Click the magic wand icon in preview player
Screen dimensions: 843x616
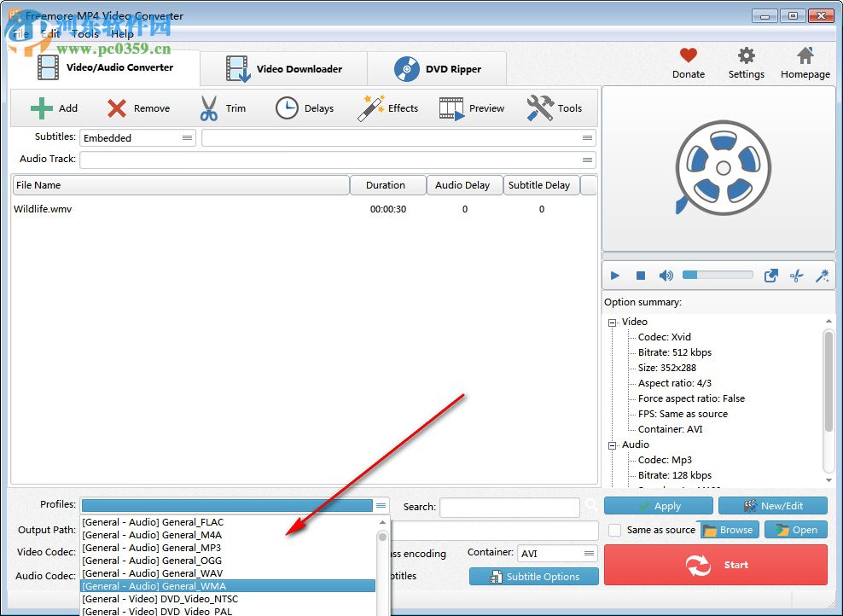point(823,275)
